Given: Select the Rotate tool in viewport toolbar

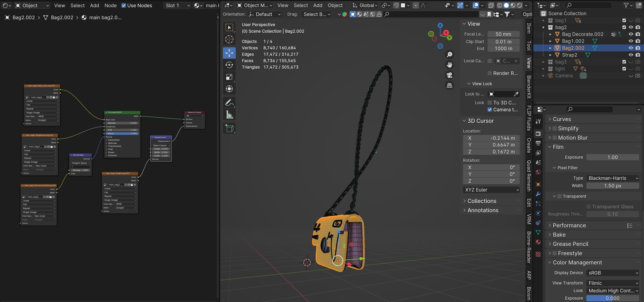Looking at the screenshot, I should pyautogui.click(x=229, y=65).
